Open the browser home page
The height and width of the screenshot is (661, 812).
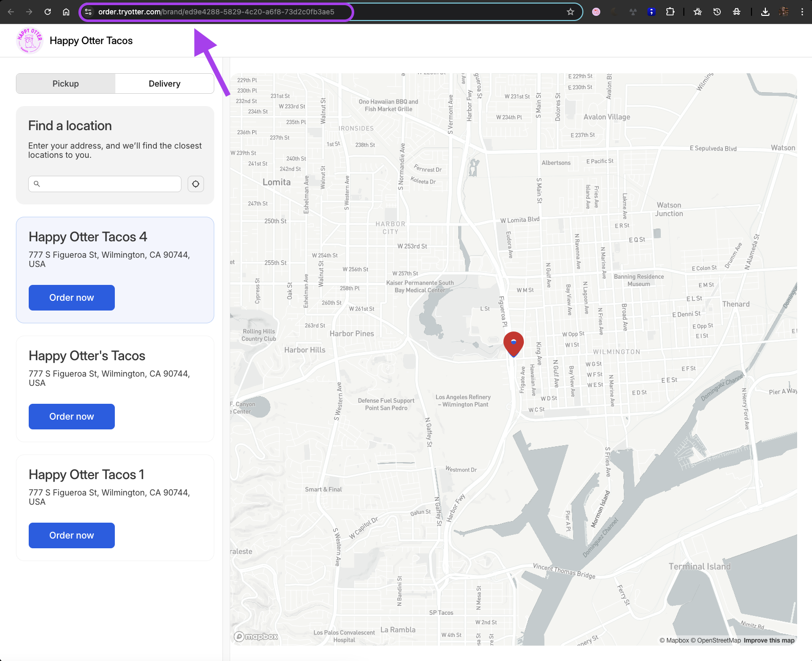pos(66,12)
